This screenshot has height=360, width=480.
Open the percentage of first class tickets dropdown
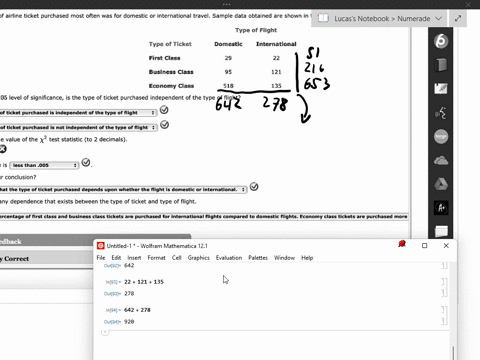204,216
